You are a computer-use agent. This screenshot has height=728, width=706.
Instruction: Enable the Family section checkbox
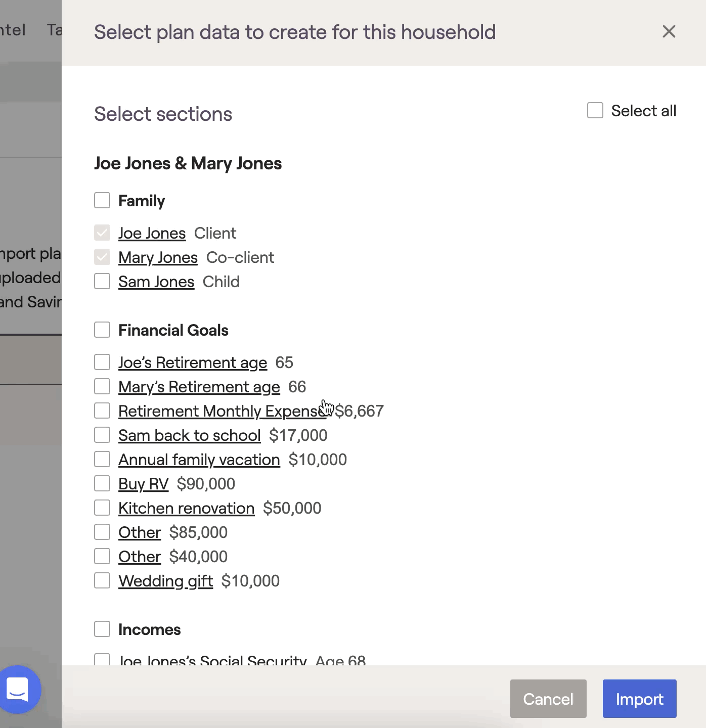(x=102, y=200)
